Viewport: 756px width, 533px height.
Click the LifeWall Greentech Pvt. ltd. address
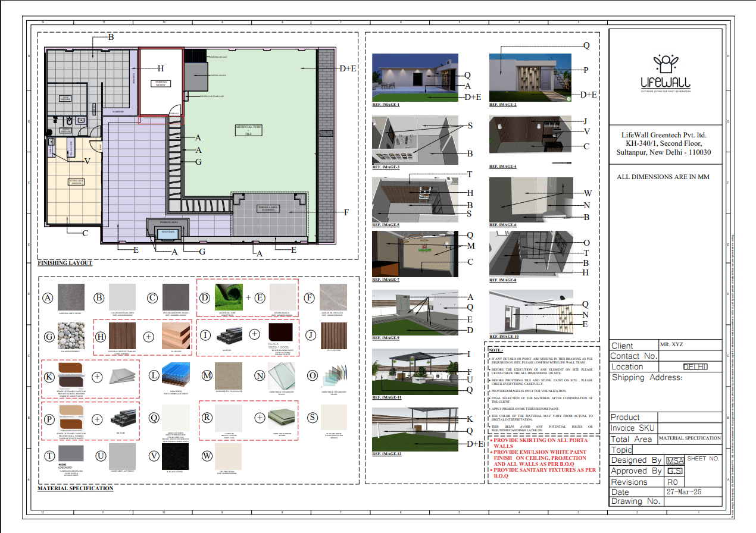click(665, 143)
